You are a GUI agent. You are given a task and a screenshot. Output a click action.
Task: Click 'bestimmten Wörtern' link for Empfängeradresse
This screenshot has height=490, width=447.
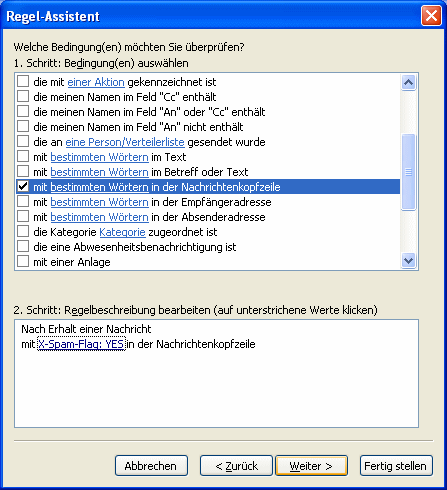pos(99,202)
